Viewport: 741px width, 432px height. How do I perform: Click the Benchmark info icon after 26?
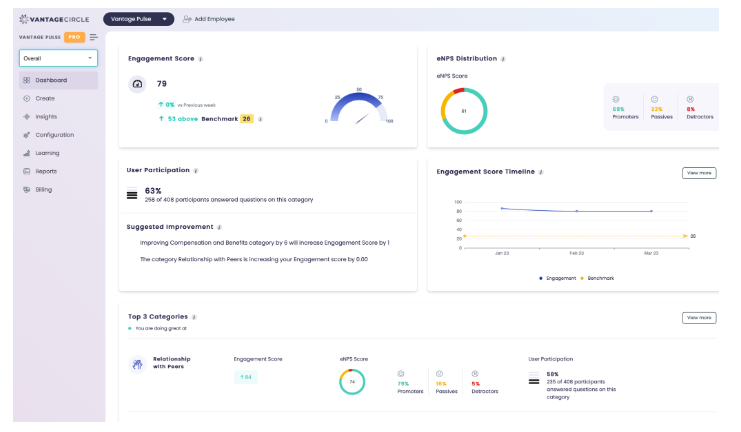click(x=260, y=118)
